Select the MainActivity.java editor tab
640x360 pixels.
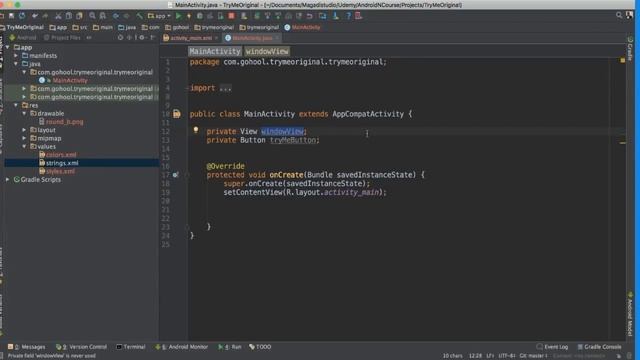click(252, 38)
